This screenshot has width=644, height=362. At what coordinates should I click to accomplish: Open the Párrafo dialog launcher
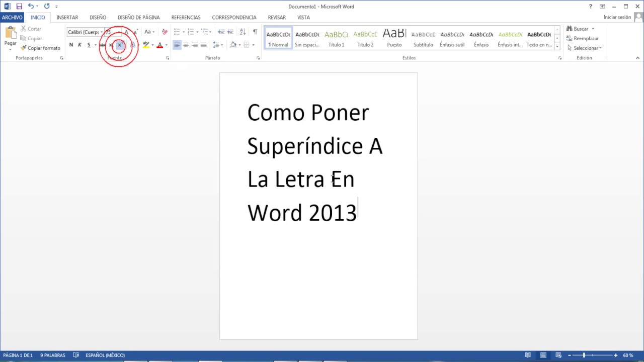click(x=258, y=58)
